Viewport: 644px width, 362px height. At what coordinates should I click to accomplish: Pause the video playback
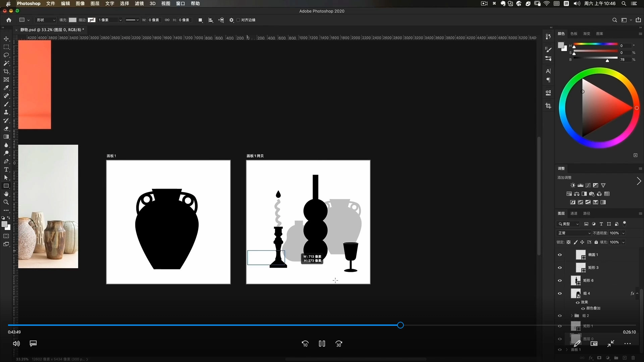coord(322,344)
